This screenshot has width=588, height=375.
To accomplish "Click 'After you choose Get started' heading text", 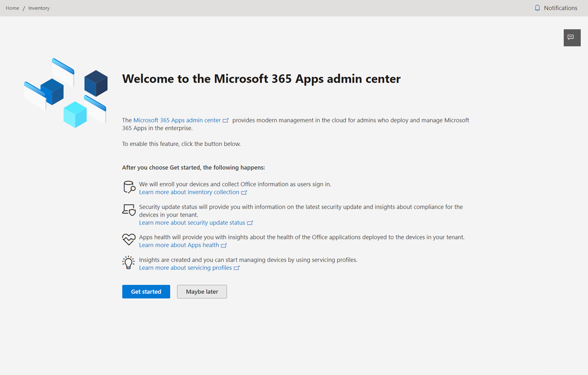I will click(194, 168).
